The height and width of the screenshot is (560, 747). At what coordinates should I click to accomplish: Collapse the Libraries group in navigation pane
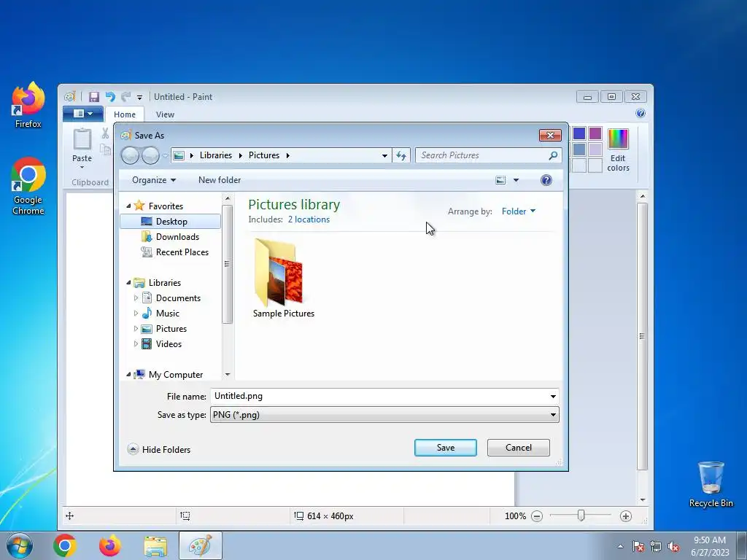(128, 282)
